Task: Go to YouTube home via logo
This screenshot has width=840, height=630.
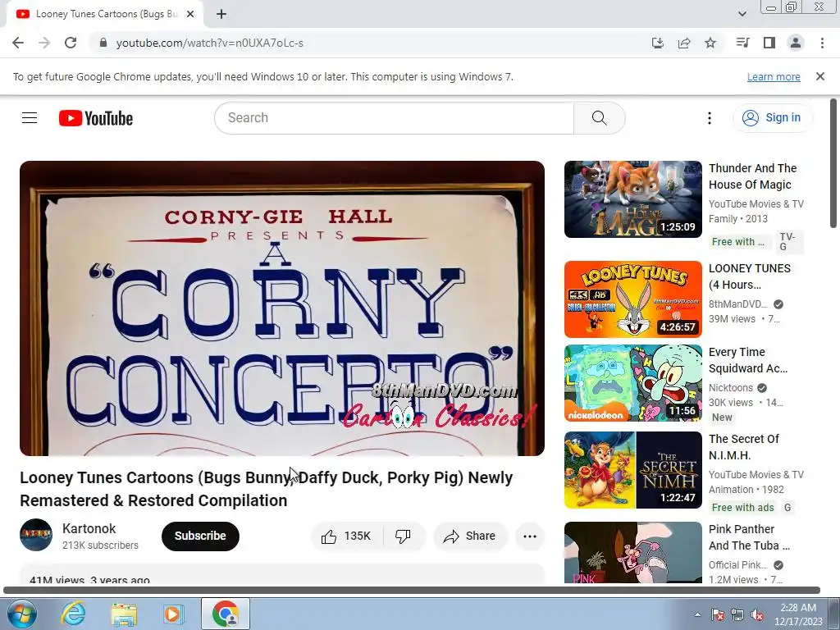Action: pyautogui.click(x=96, y=118)
